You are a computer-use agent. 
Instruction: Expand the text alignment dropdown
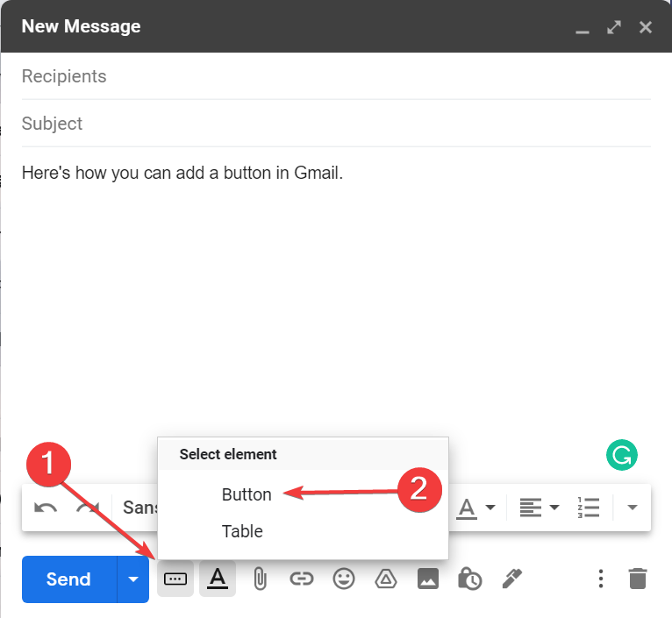tap(539, 508)
